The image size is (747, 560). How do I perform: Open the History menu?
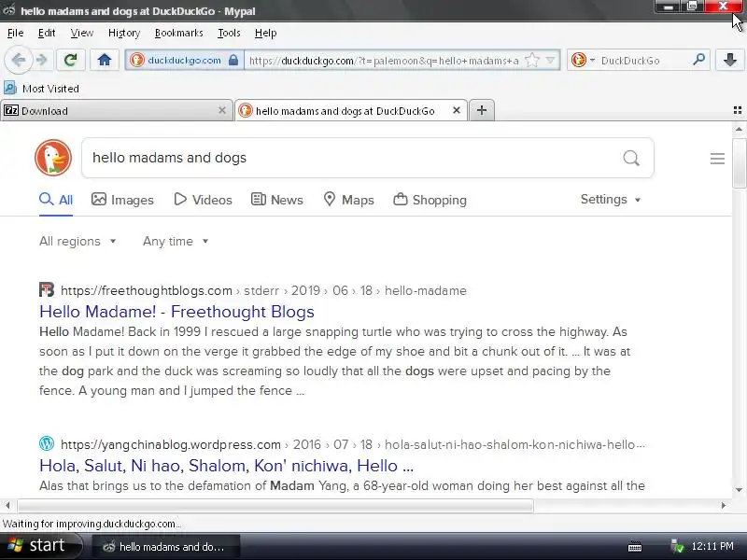[x=124, y=33]
